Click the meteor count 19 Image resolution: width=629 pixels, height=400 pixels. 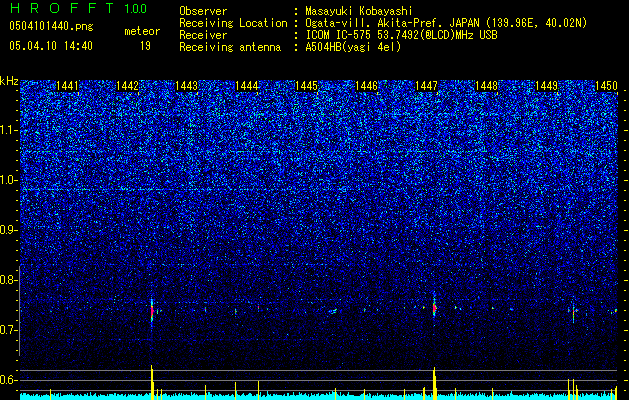(145, 46)
